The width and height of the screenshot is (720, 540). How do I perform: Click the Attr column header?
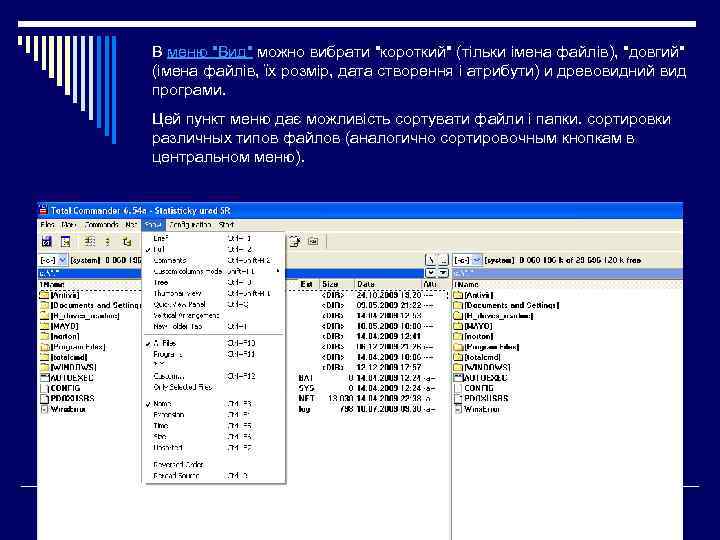(435, 284)
